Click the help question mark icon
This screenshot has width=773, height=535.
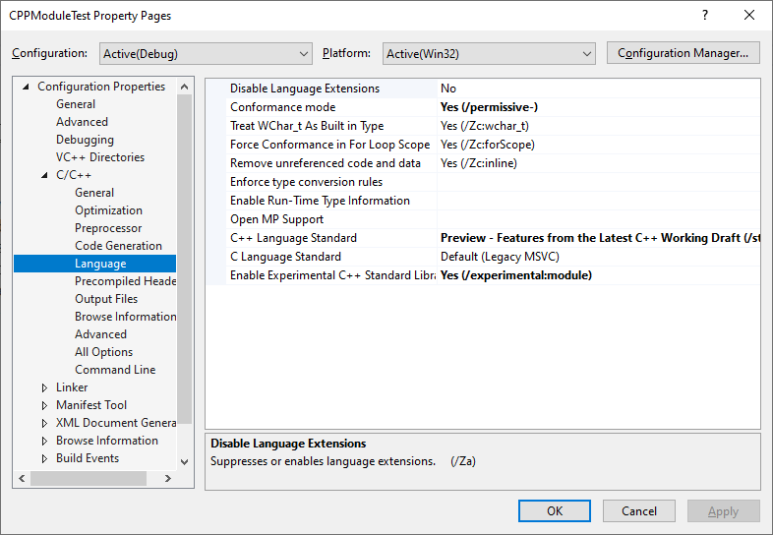point(705,15)
